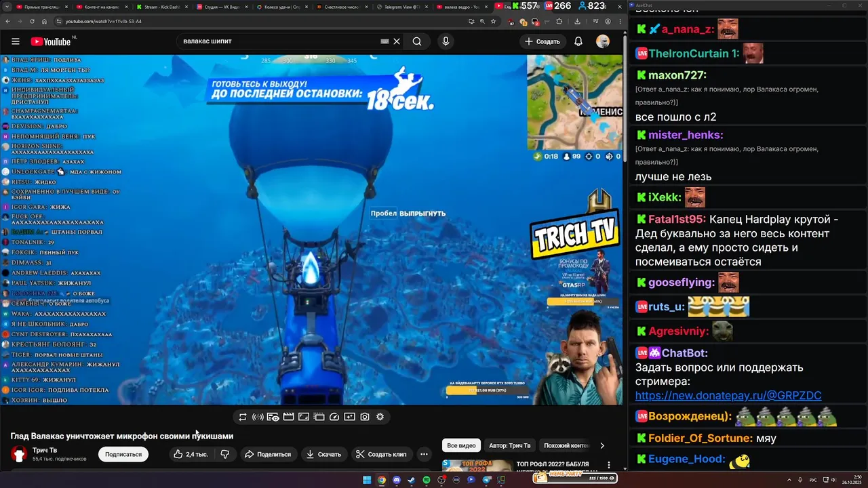
Task: Show more filter chips with right chevron
Action: (x=602, y=445)
